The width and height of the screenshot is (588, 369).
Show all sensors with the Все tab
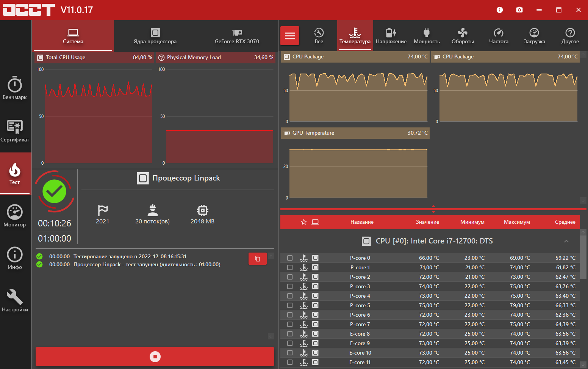pyautogui.click(x=319, y=36)
